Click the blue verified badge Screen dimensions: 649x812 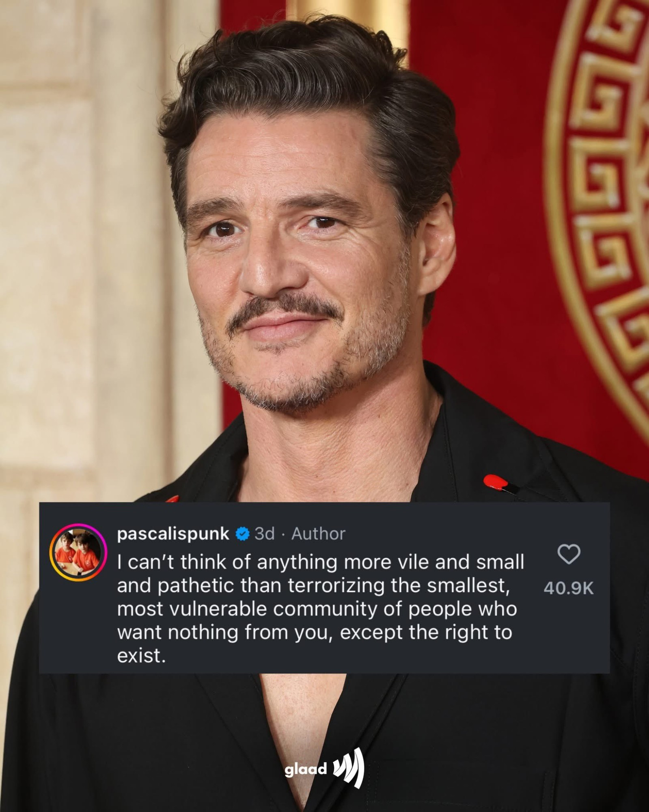tap(243, 533)
